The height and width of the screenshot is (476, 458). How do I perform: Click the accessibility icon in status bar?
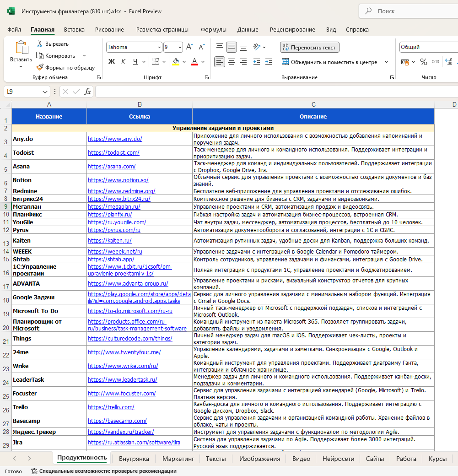coord(34,471)
